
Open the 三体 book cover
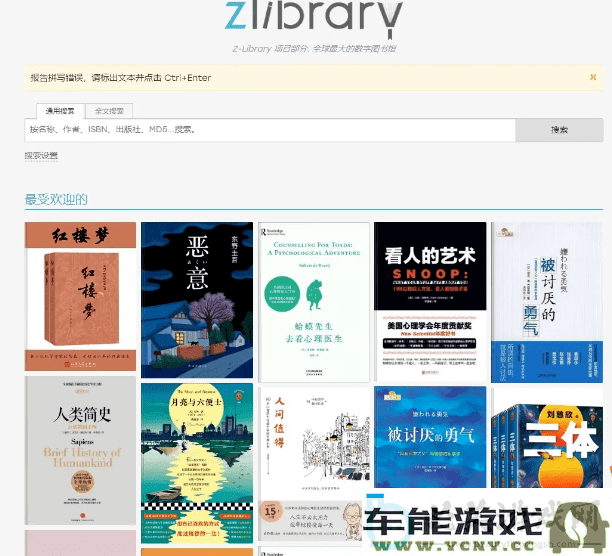(547, 438)
